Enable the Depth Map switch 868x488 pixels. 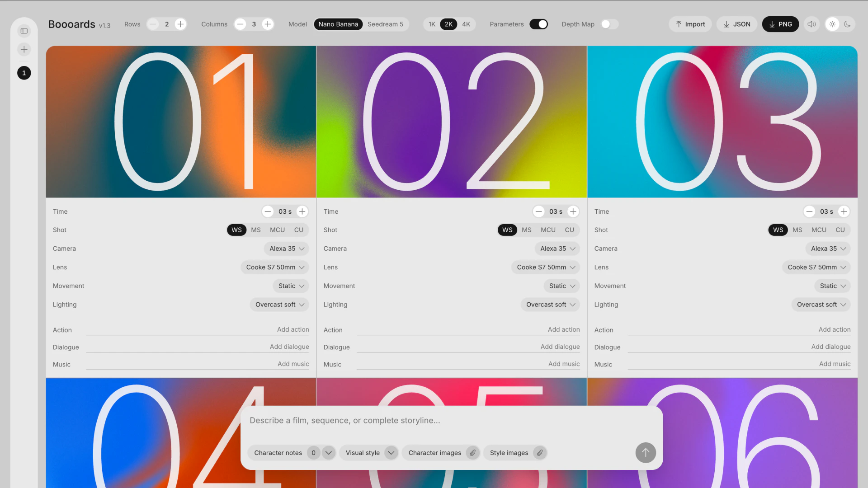[609, 24]
